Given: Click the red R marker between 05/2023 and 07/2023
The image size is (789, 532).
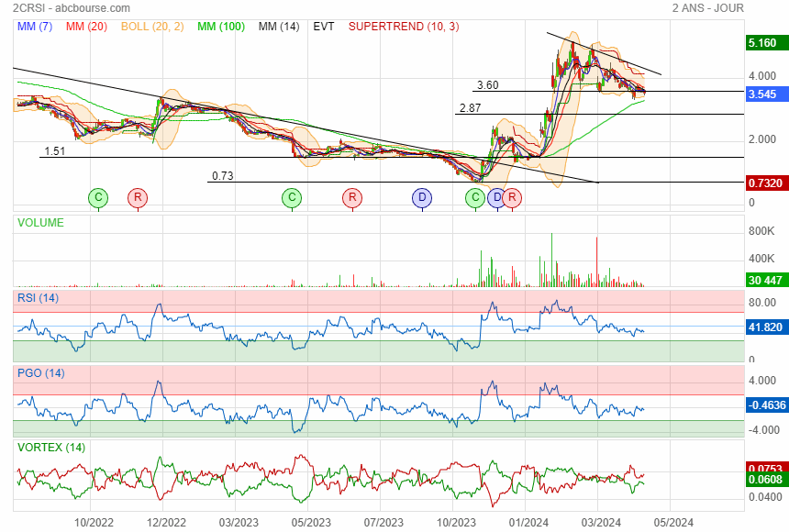Looking at the screenshot, I should [x=352, y=197].
